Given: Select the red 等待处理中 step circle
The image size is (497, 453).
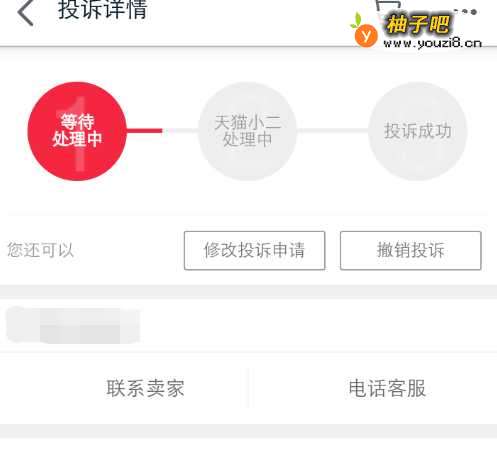Looking at the screenshot, I should point(77,131).
